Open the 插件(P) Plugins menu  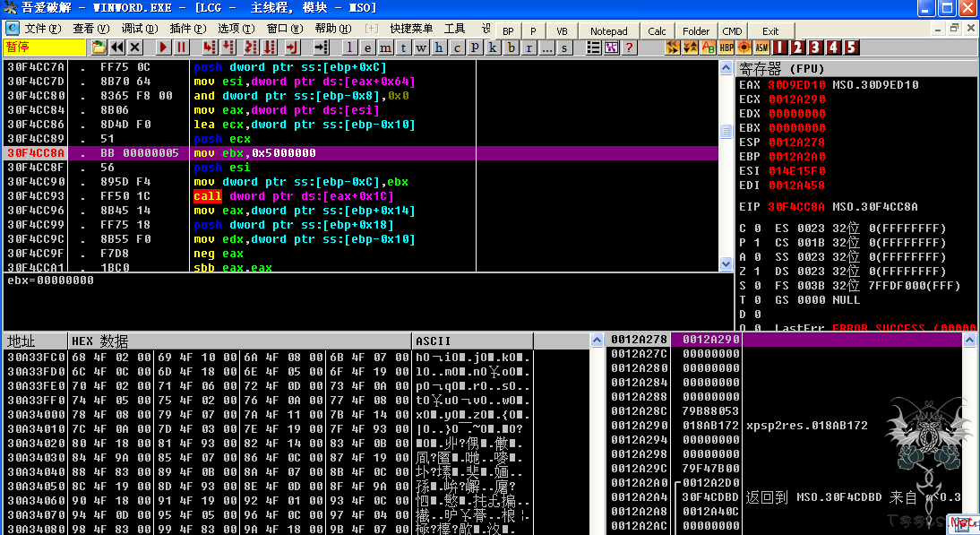[188, 29]
